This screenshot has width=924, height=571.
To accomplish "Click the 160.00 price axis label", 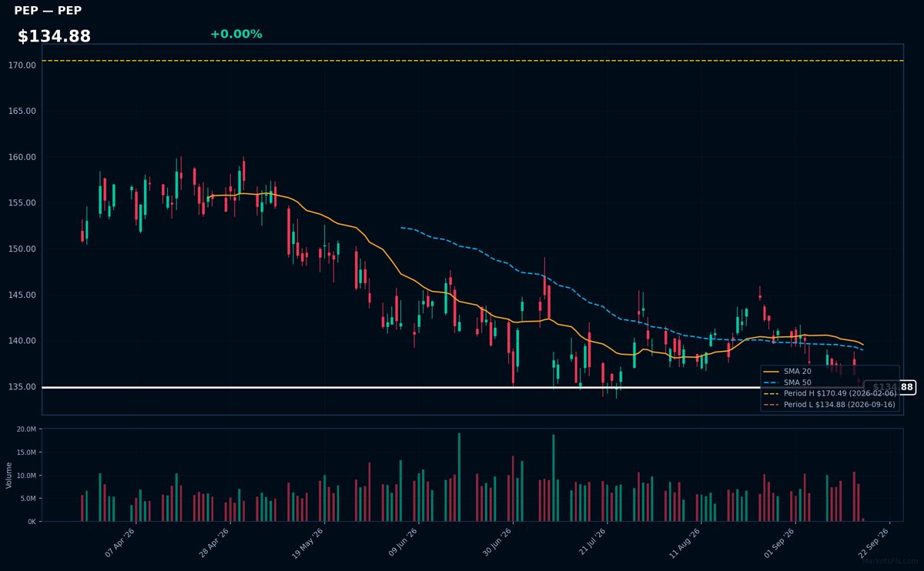I will click(x=22, y=157).
